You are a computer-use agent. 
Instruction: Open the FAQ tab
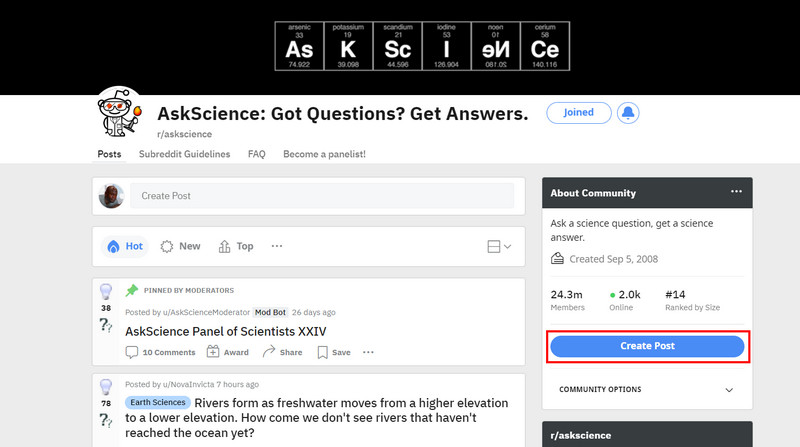click(257, 155)
